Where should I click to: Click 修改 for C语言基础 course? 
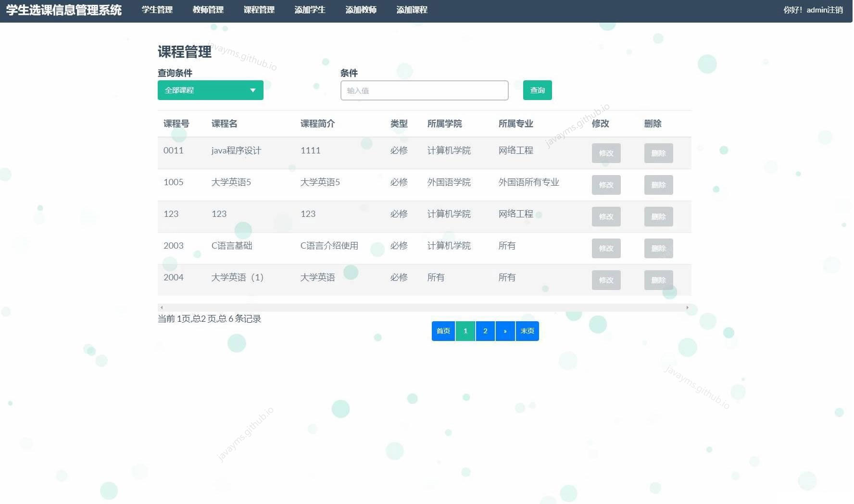click(606, 248)
